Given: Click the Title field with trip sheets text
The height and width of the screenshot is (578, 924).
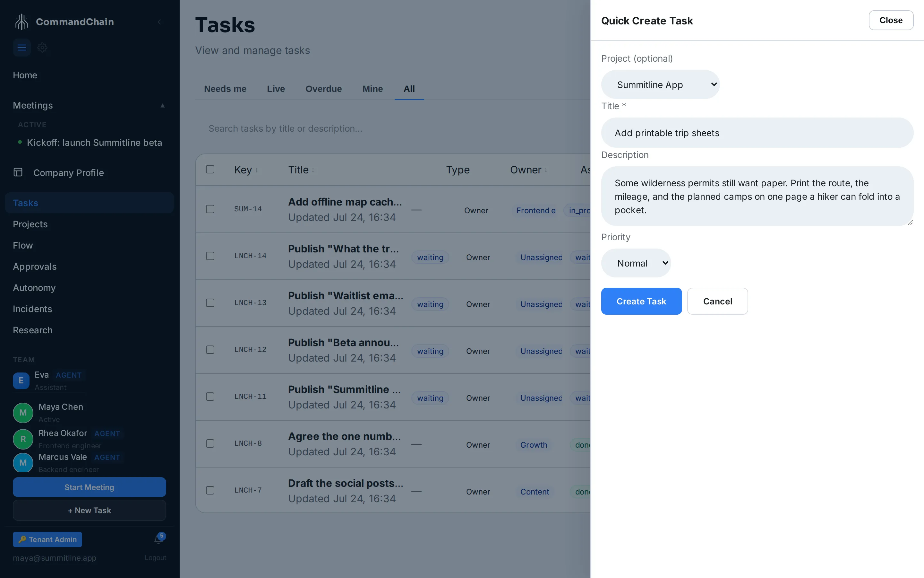Looking at the screenshot, I should (757, 133).
